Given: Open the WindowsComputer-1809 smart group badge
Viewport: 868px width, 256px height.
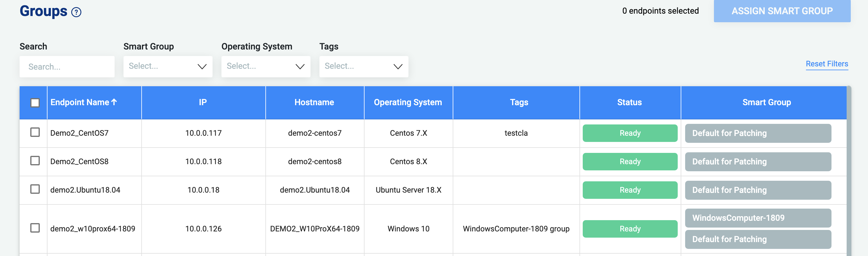Looking at the screenshot, I should tap(758, 218).
